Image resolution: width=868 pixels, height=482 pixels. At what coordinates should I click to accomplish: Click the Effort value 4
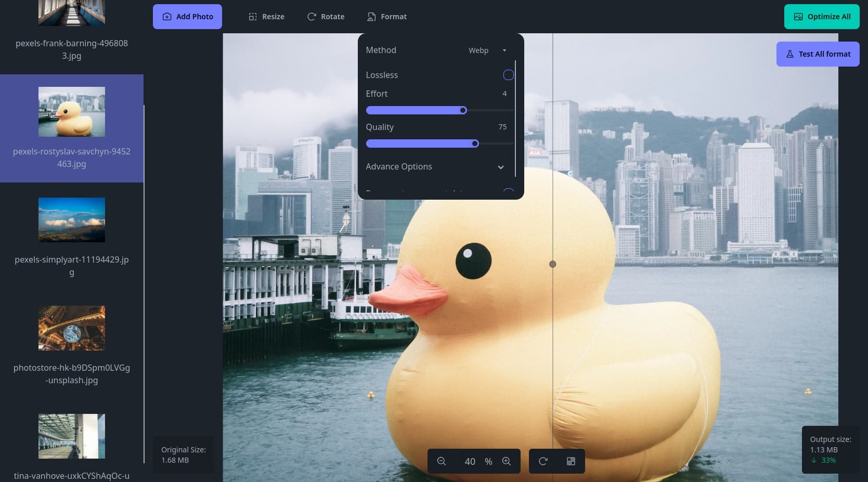pos(504,94)
